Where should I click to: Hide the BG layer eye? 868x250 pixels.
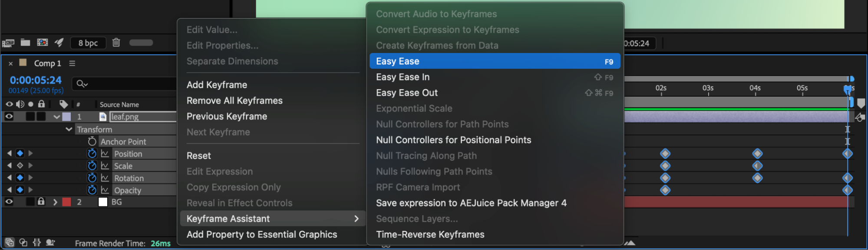[x=9, y=202]
